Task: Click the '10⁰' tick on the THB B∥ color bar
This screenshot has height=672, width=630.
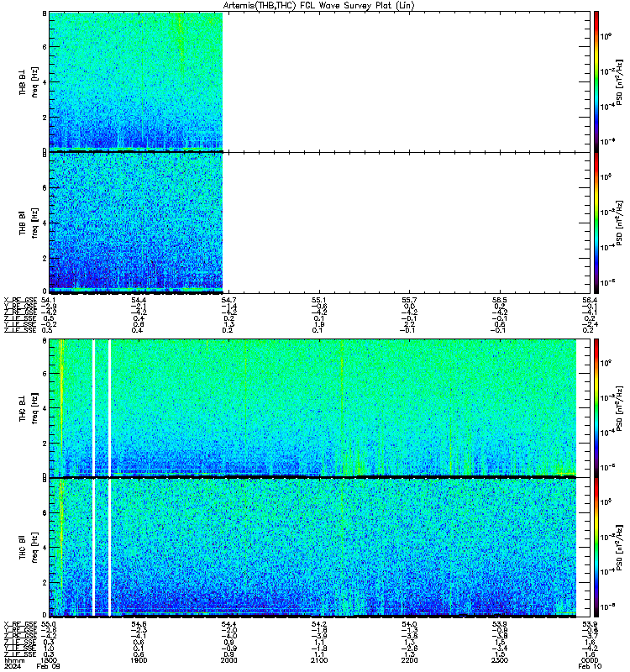Action: coord(606,176)
